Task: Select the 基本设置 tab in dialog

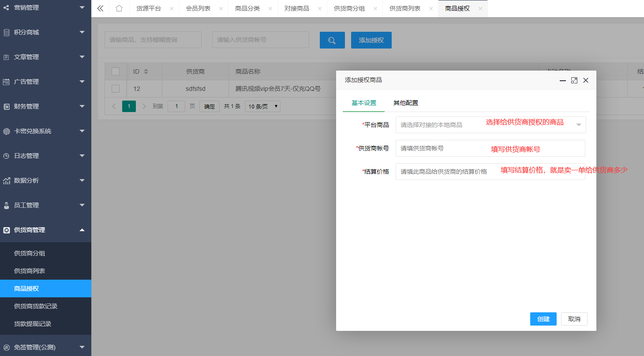Action: click(364, 103)
